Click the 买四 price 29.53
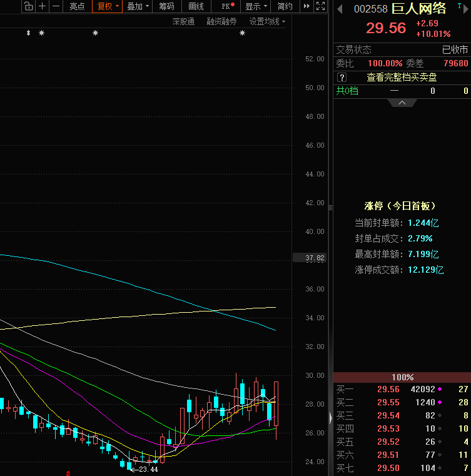The image size is (471, 476). click(388, 428)
